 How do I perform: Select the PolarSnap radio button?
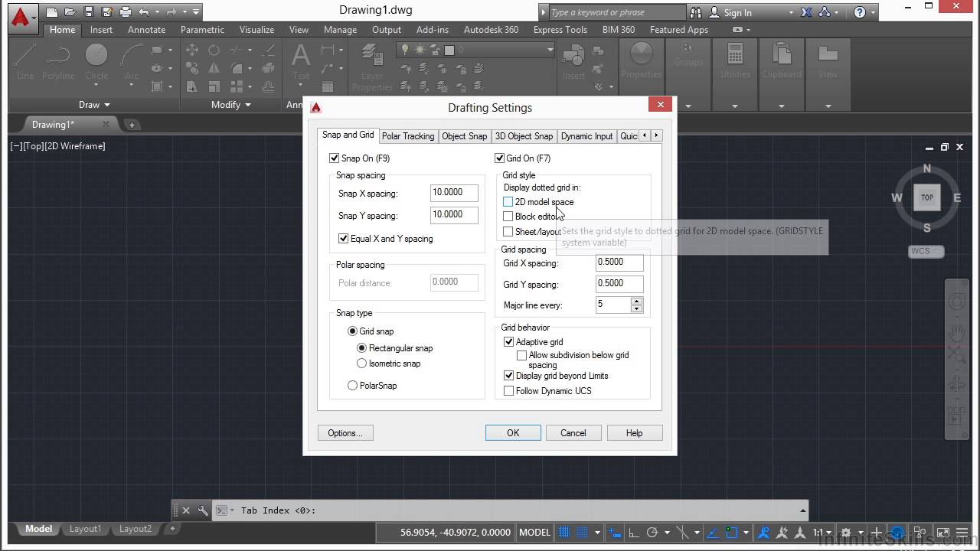[353, 386]
